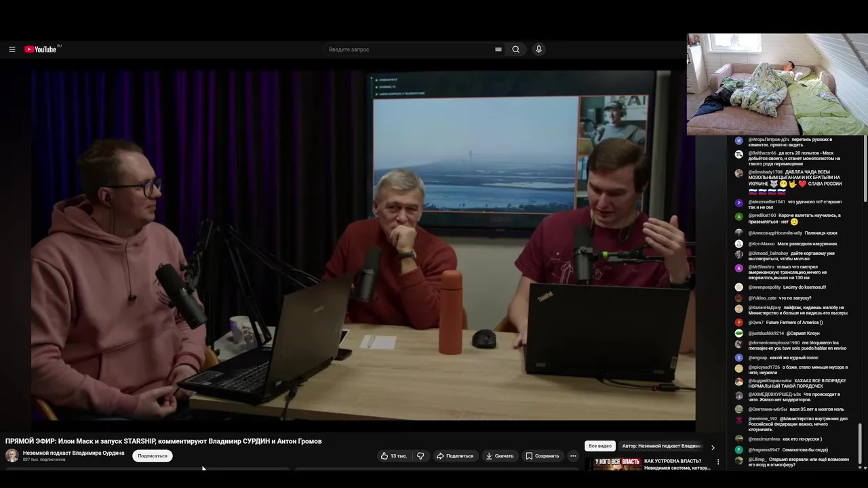Click video title 'ПРЯМОЙ ЭФИР: Илон Маск и запуск STARSHIP'
Image resolution: width=868 pixels, height=488 pixels.
pyautogui.click(x=163, y=441)
